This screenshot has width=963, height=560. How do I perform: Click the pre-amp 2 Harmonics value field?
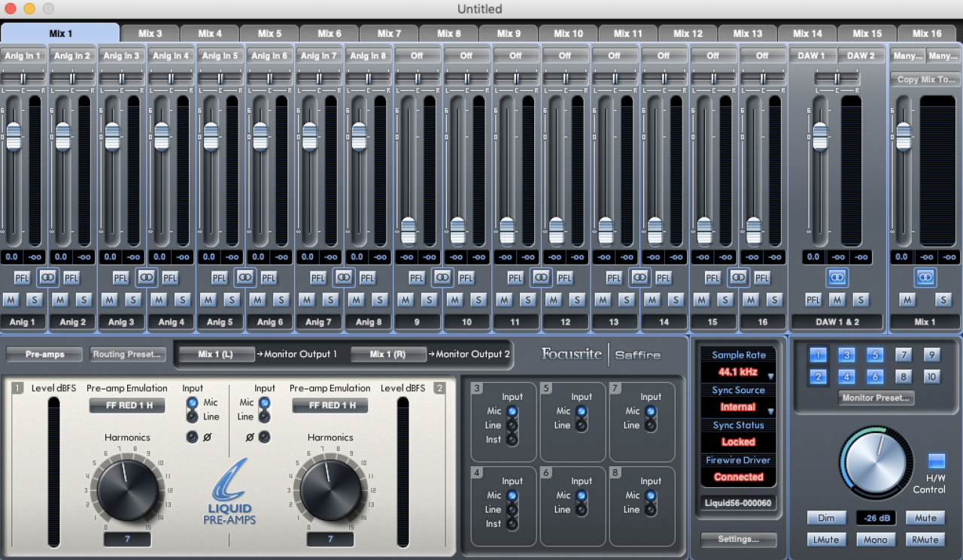click(x=330, y=540)
